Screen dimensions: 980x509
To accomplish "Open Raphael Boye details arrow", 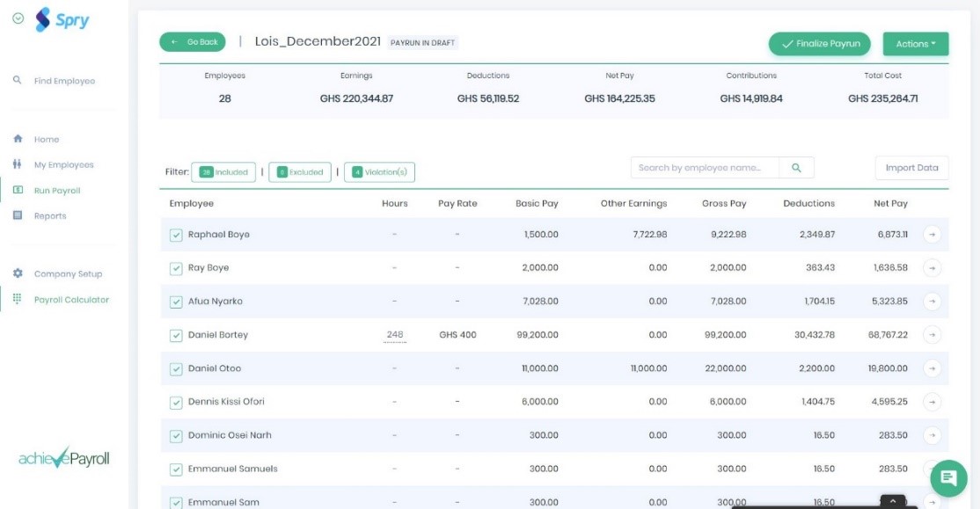I will (x=932, y=234).
